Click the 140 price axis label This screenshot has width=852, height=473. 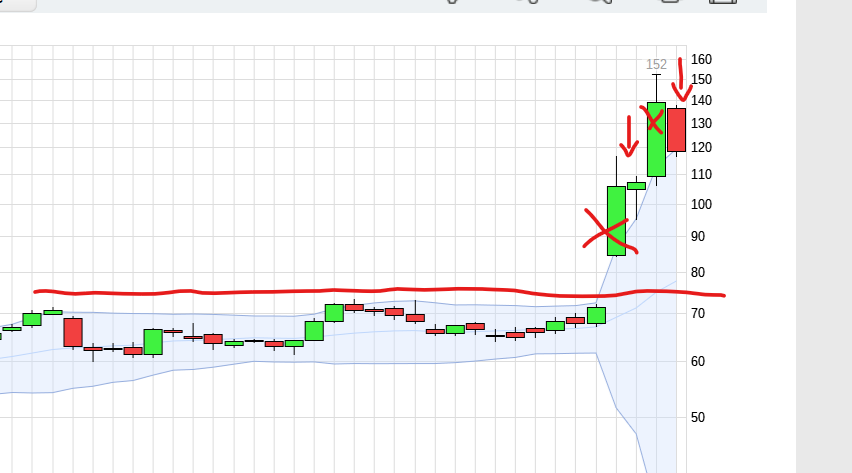(x=701, y=101)
